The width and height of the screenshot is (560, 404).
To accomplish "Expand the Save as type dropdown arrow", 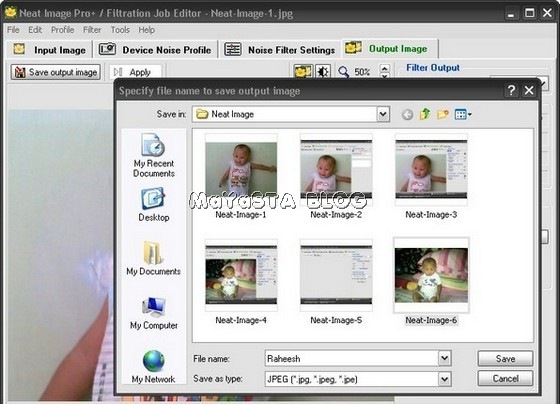I will pos(445,379).
